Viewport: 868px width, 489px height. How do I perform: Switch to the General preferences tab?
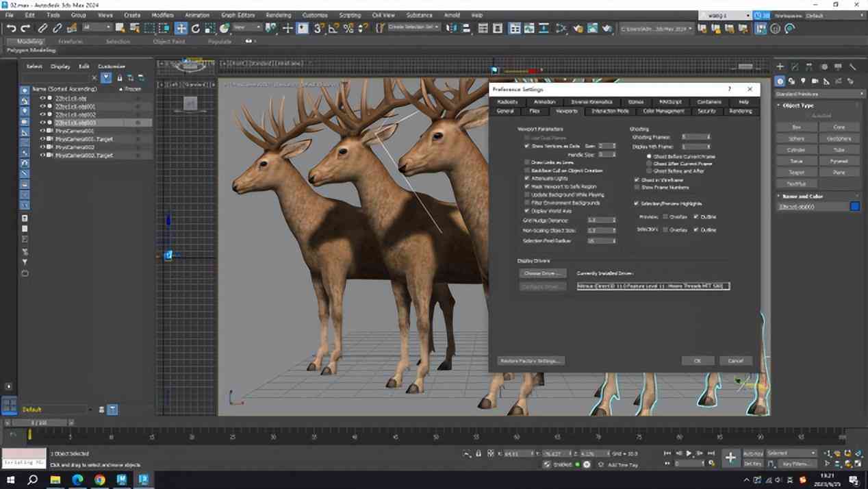coord(505,111)
